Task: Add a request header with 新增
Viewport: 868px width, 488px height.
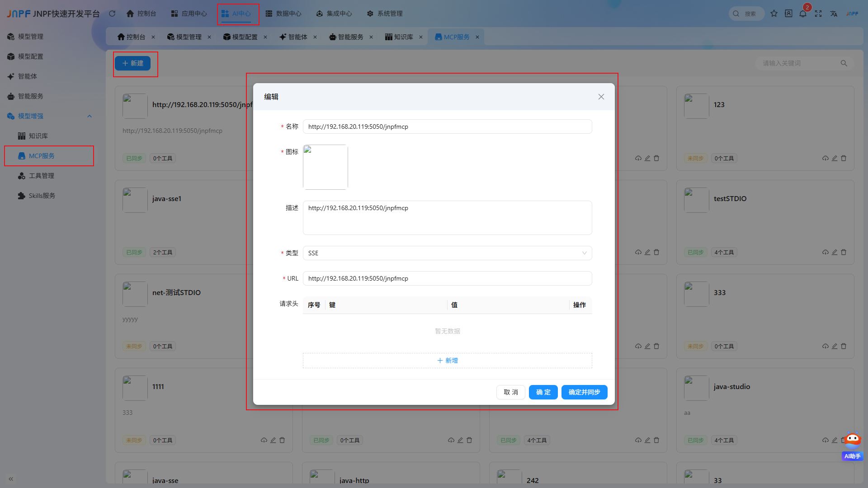Action: point(447,361)
